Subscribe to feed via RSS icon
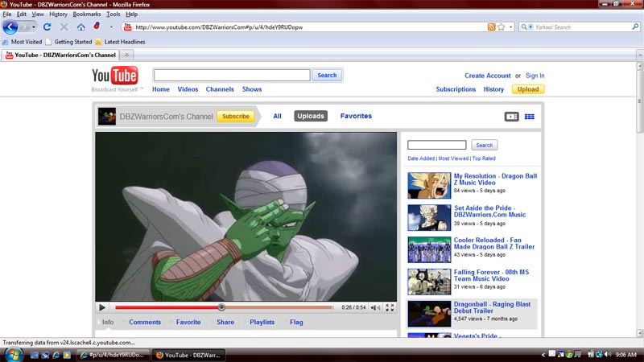Viewport: 644px width, 362px height. click(x=491, y=27)
